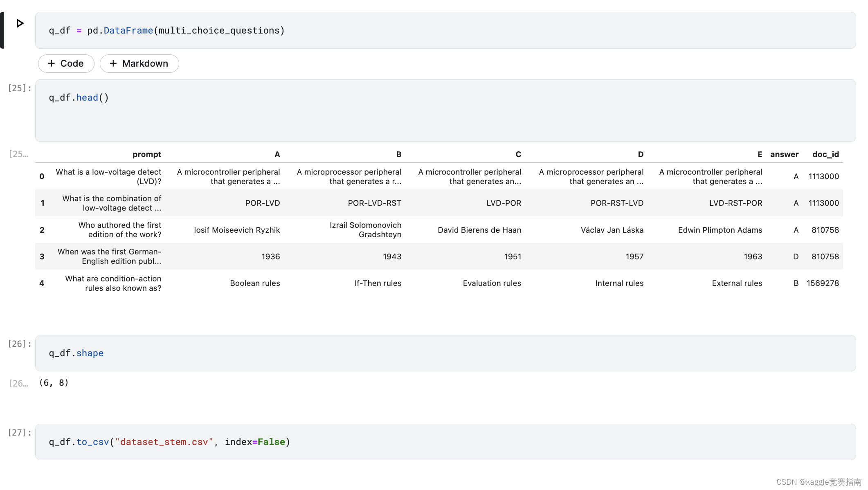This screenshot has width=868, height=490.
Task: Click the '[27]:' input cell label
Action: (19, 432)
